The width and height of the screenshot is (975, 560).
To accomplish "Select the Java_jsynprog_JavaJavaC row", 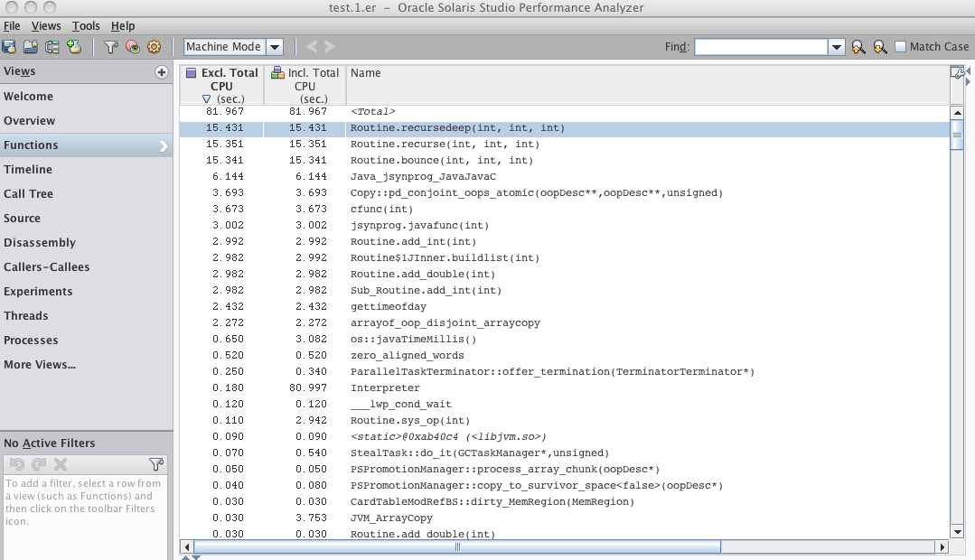I will click(565, 176).
